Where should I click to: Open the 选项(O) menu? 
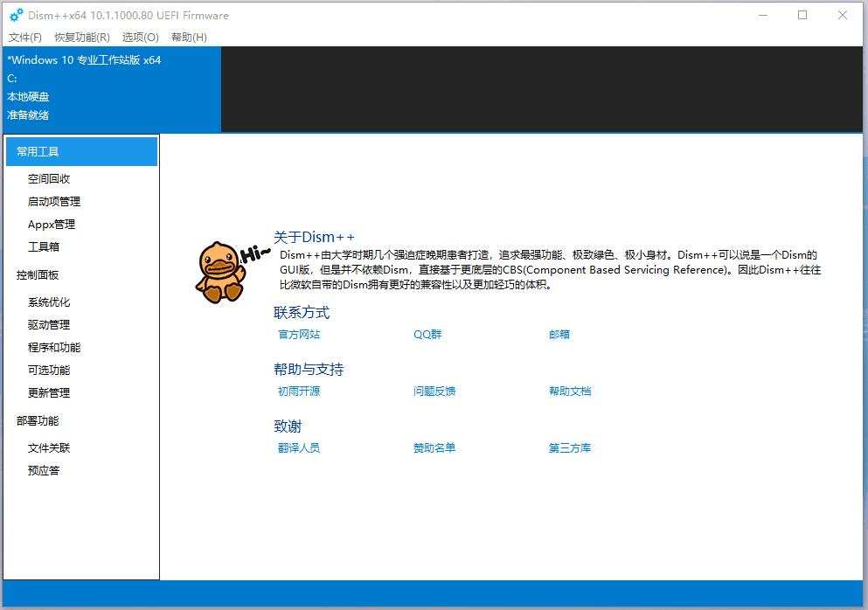point(140,37)
